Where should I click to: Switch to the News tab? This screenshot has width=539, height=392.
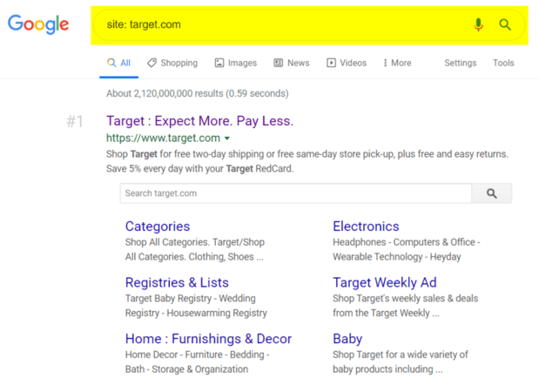click(x=292, y=63)
